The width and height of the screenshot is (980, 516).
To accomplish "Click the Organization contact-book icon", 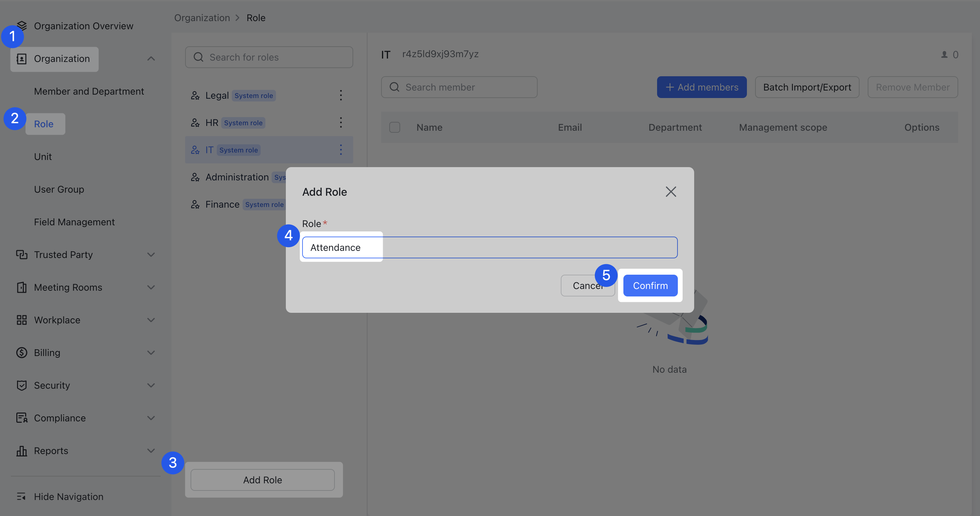I will (22, 59).
